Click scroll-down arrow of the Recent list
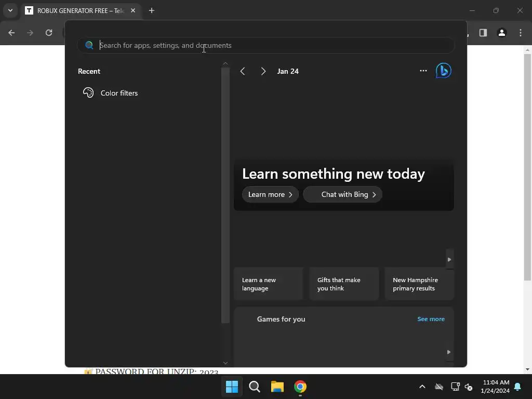Screen dimensions: 532x399 pos(225,363)
